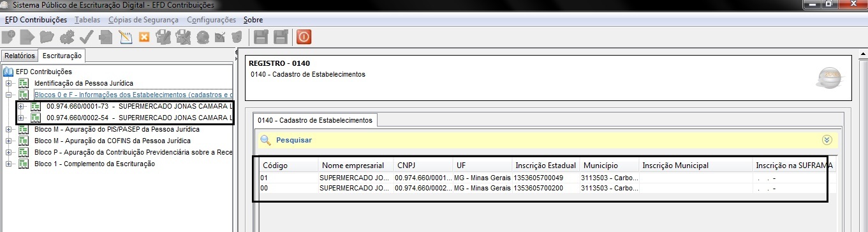Click the green checkmark validate toolbar icon
868x232 pixels.
86,36
